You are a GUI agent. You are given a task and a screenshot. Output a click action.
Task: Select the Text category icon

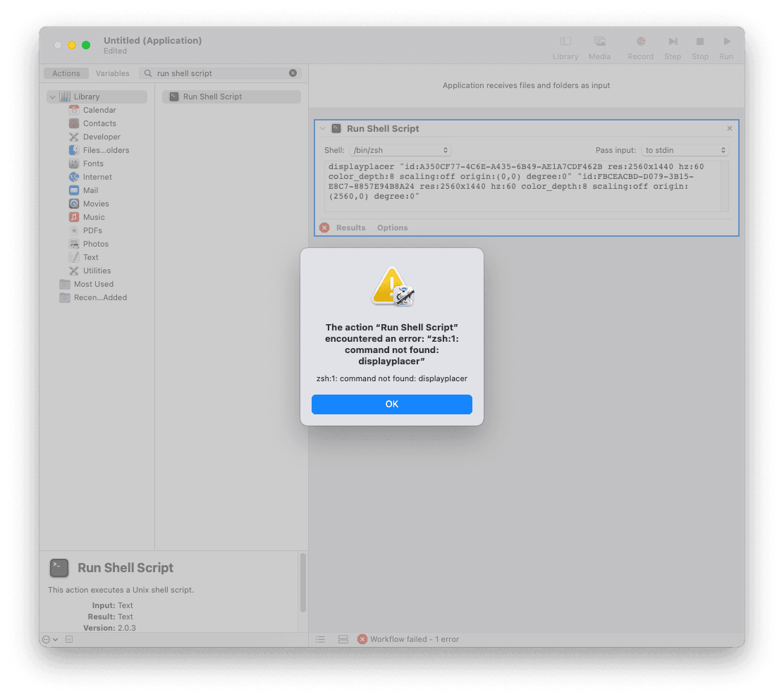pos(74,257)
